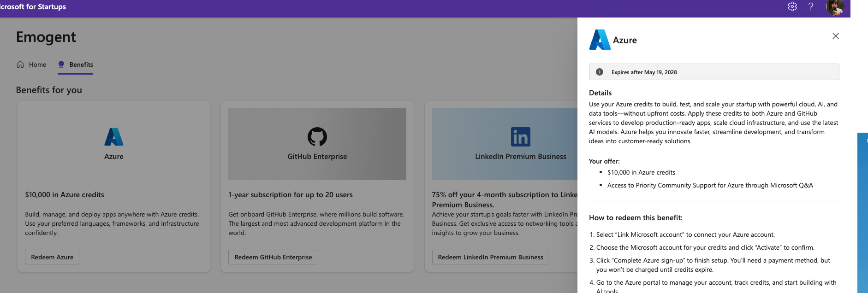Click '1-year subscription for up to 20 users'
Viewport: 868px width, 293px height.
coord(291,195)
